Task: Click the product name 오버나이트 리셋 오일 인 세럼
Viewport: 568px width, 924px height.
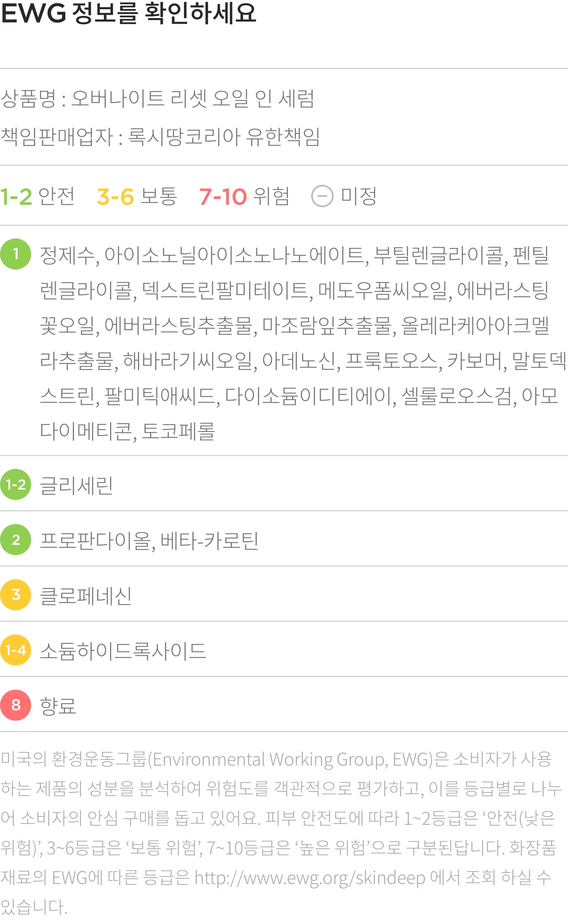Action: [193, 98]
